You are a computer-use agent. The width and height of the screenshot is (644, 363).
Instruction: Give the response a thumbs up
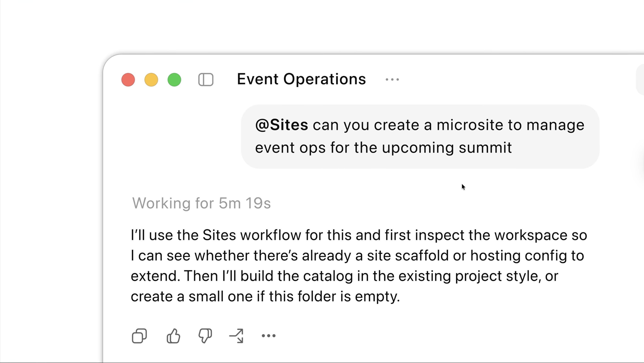(x=173, y=336)
